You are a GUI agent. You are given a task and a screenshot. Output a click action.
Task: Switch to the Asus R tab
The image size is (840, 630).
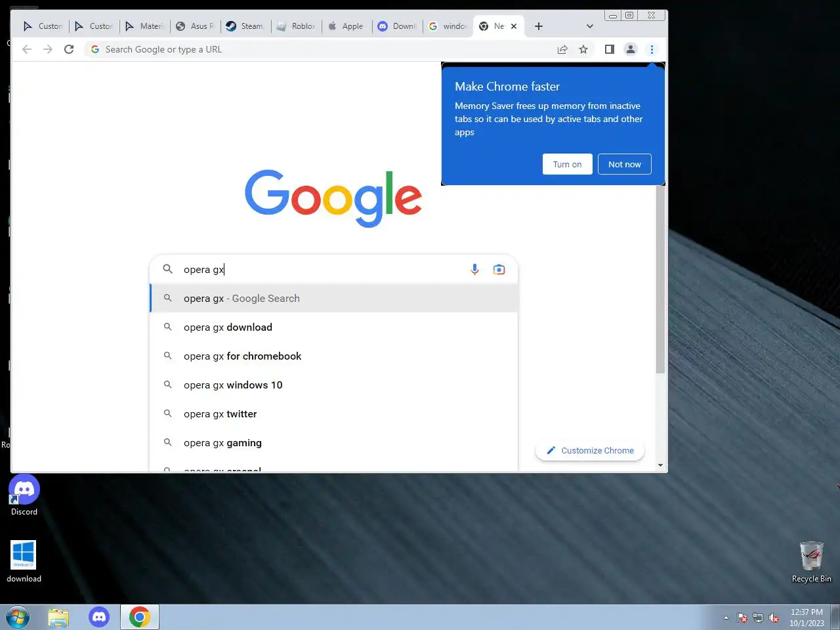[196, 26]
